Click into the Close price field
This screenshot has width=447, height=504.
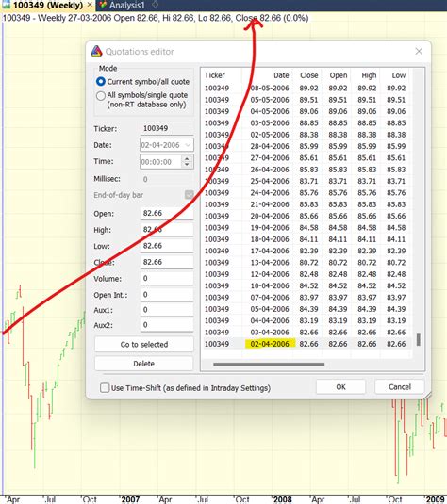[167, 262]
